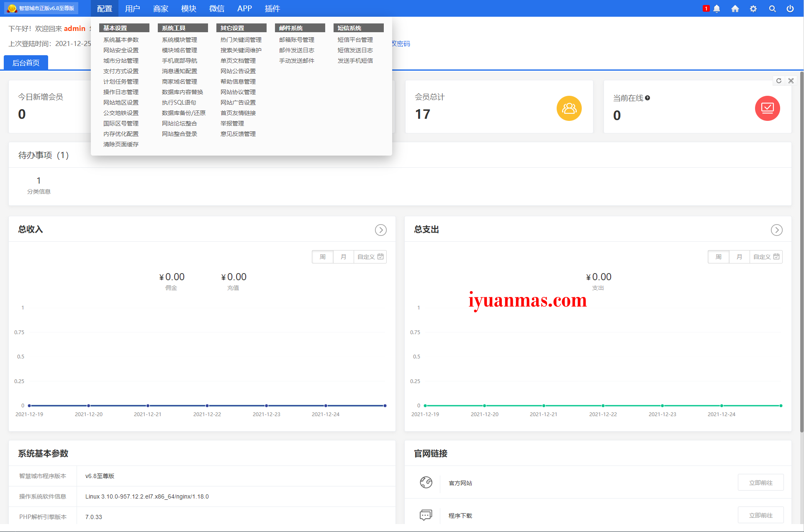Open the settings gear icon
This screenshot has height=532, width=804.
click(753, 9)
